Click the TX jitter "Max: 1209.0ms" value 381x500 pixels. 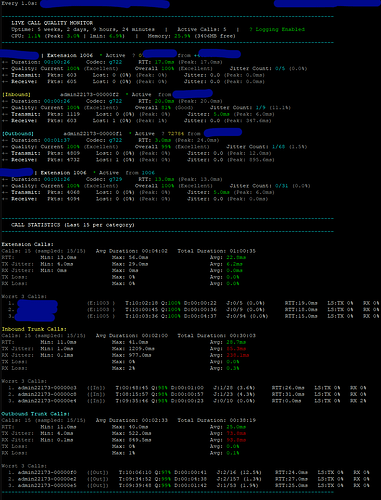133,349
